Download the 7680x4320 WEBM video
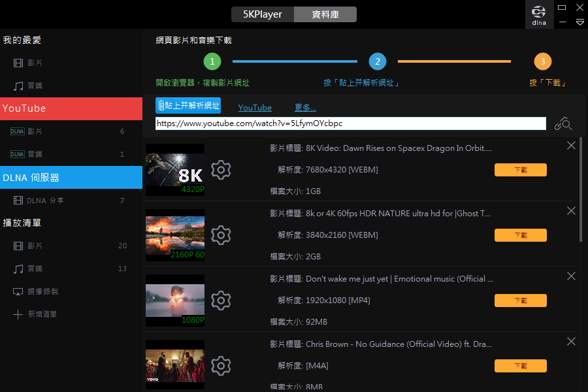588x392 pixels. (520, 170)
